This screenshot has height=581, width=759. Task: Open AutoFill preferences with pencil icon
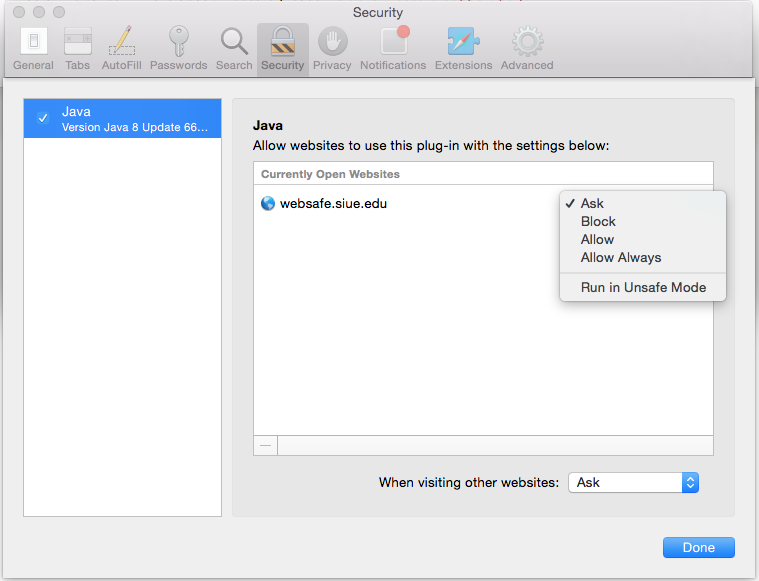pos(121,49)
